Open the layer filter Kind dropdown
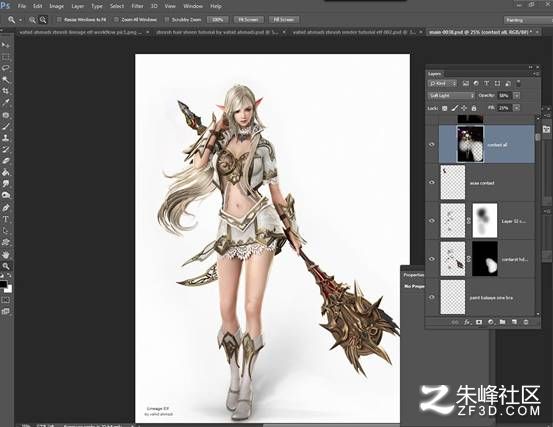This screenshot has height=427, width=553. [x=443, y=84]
